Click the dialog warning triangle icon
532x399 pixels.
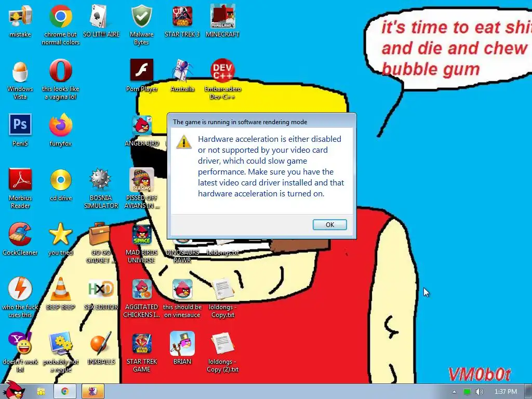coord(183,142)
